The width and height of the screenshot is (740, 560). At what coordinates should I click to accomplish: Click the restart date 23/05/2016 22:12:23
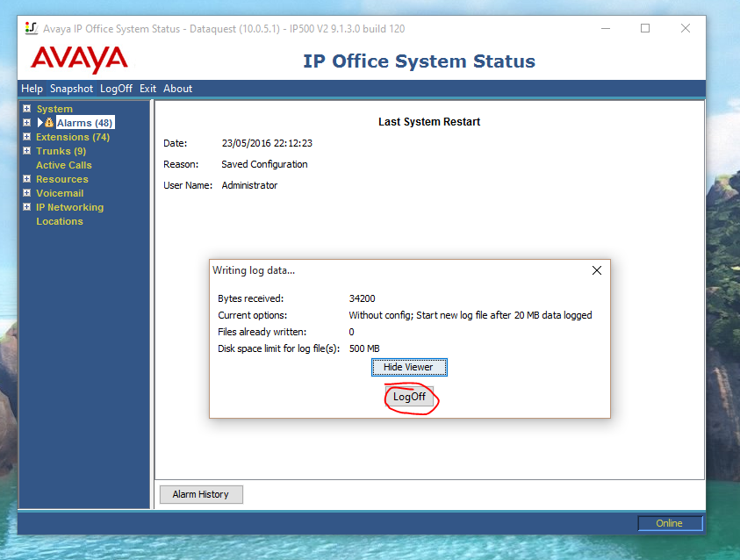point(267,143)
